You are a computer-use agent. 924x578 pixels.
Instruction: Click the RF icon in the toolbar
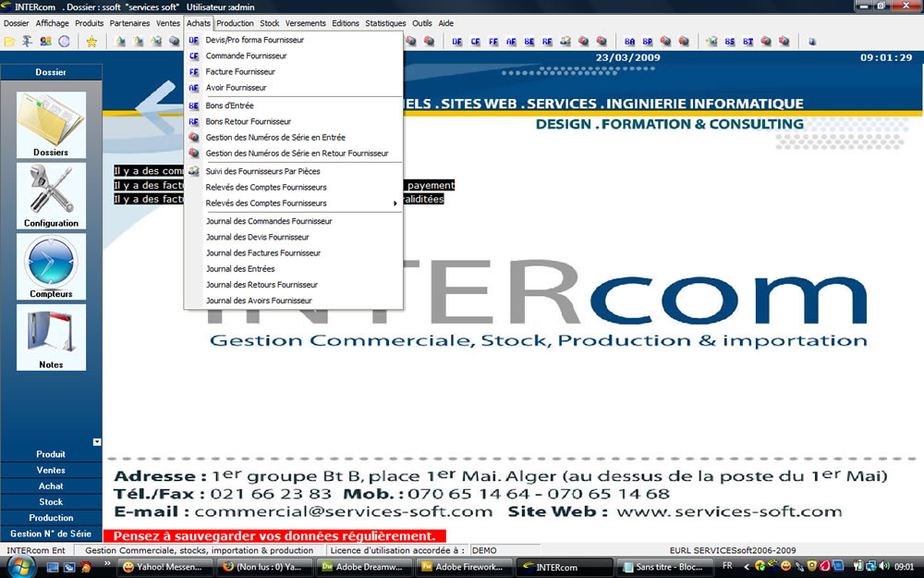[547, 42]
